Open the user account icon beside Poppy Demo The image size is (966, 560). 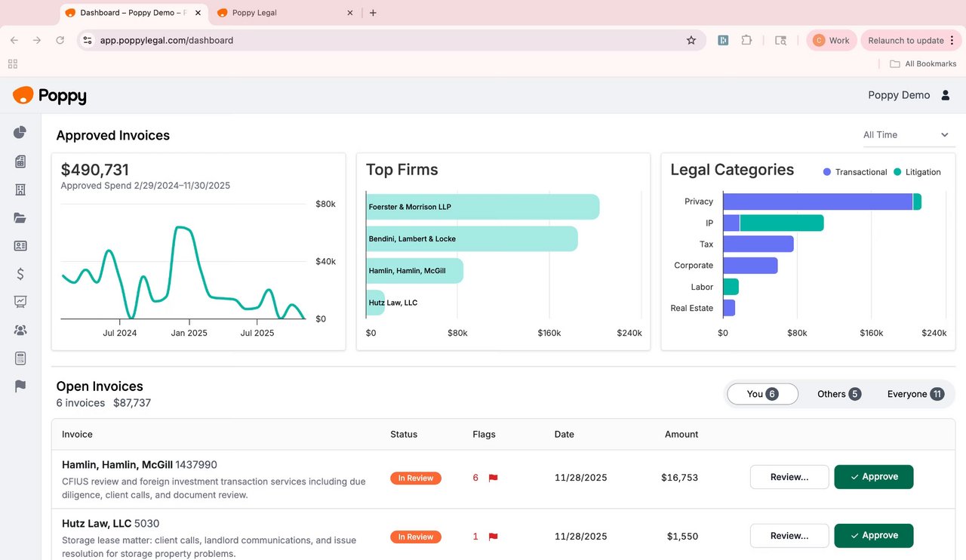tap(946, 95)
